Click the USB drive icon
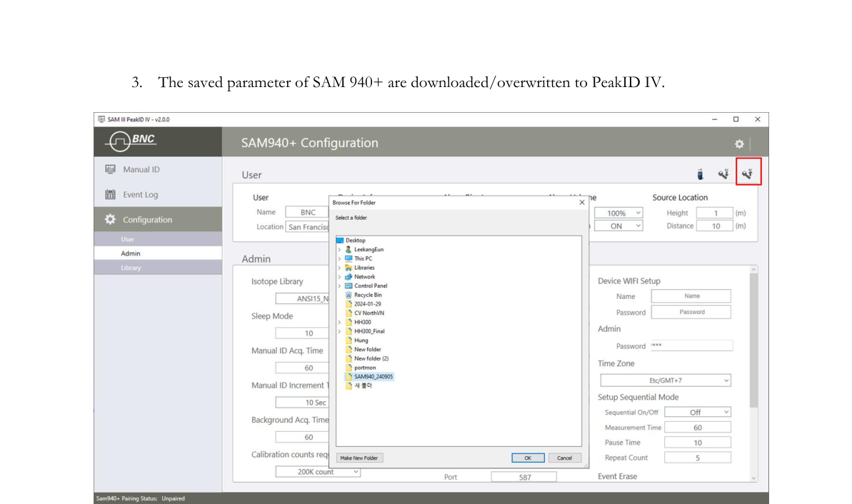The width and height of the screenshot is (852, 504). (700, 173)
